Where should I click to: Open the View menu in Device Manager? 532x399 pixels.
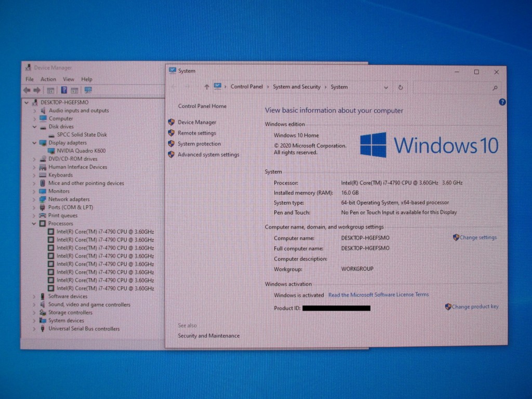[x=69, y=79]
